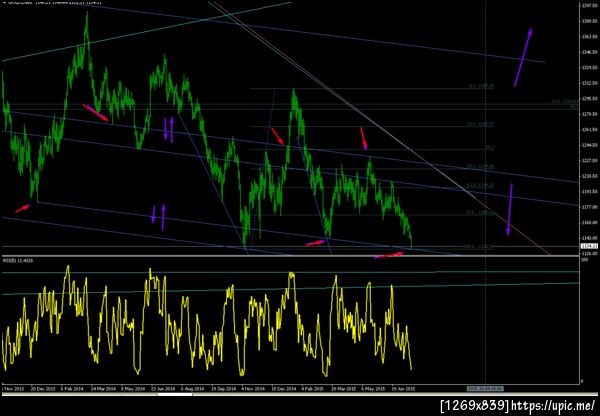The height and width of the screenshot is (416, 600).
Task: Select the 61.8 Fibonacci level label
Action: point(480,185)
